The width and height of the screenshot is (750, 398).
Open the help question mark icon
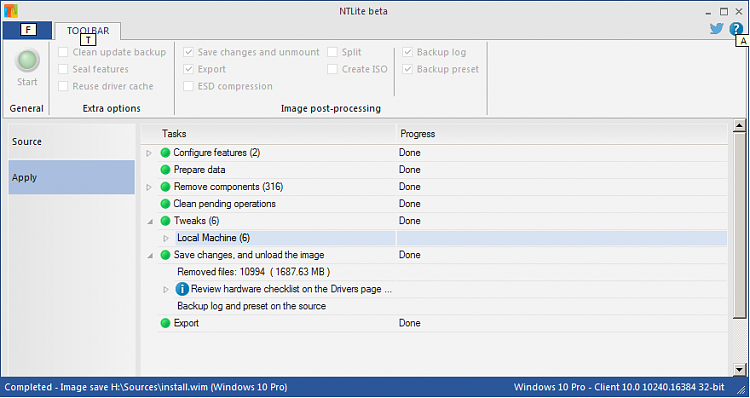tap(736, 29)
